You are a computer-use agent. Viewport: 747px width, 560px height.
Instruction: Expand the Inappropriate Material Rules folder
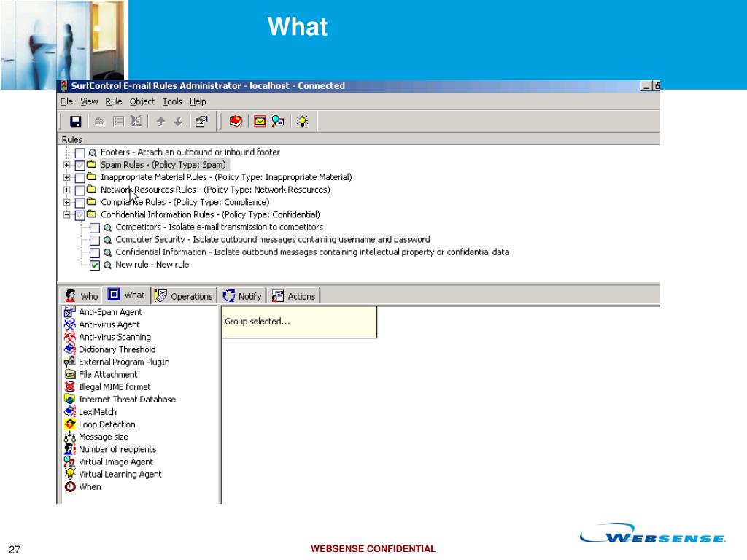66,177
